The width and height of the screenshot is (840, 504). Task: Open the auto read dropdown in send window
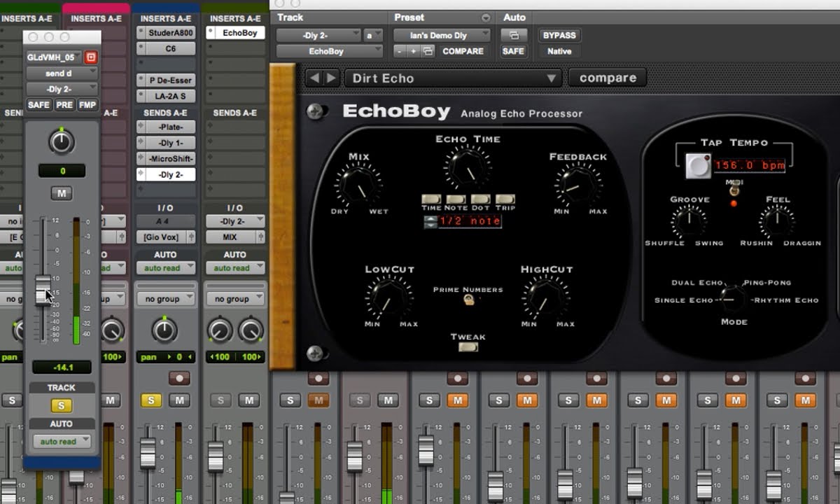[62, 441]
